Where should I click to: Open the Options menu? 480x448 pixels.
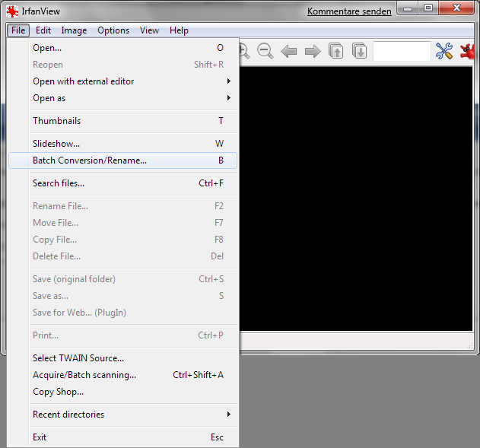[x=113, y=30]
